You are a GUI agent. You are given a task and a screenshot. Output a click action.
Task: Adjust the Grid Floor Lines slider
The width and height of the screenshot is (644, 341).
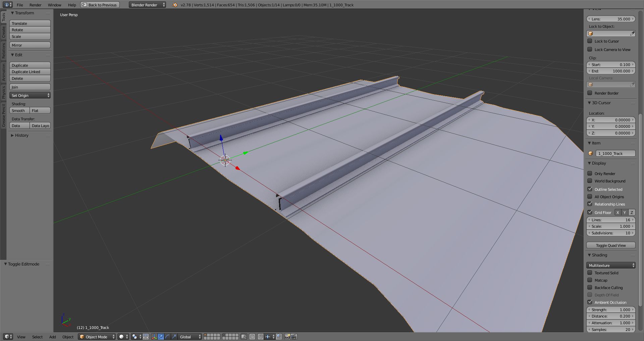click(611, 220)
